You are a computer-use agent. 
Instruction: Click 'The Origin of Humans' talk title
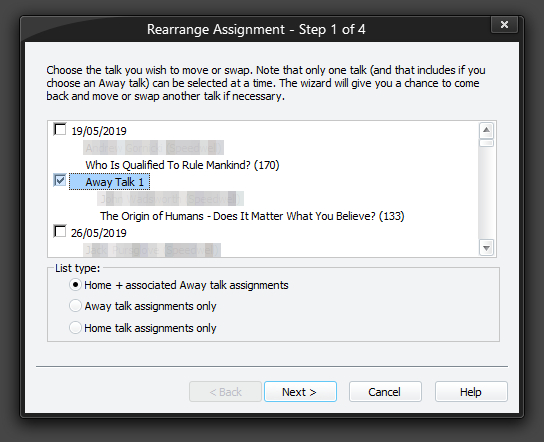252,216
